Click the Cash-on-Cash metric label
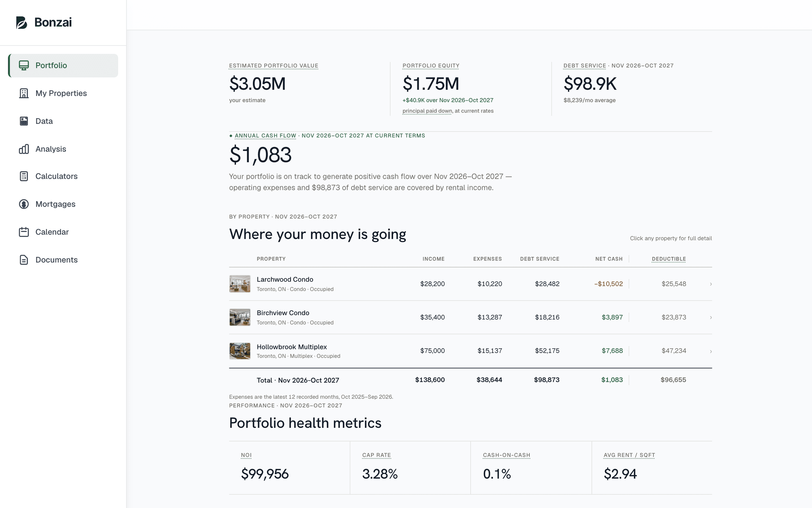The height and width of the screenshot is (508, 812). [506, 455]
